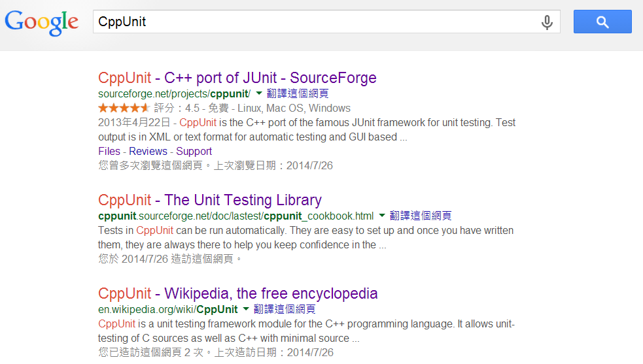Viewport: 643px width, 364px height.
Task: Open dropdown arrow next to en.wikipedia.org/wiki/CppUnit
Action: [x=246, y=309]
